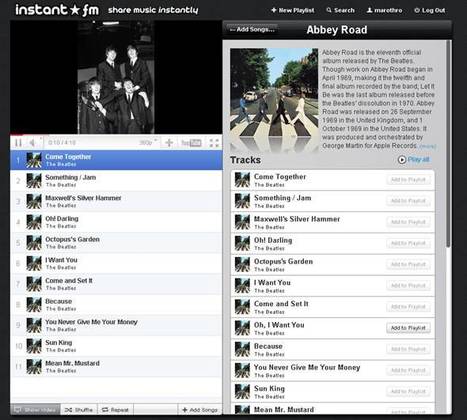The image size is (467, 420).
Task: Select playlist row 7 Come and Set It
Action: 116,284
